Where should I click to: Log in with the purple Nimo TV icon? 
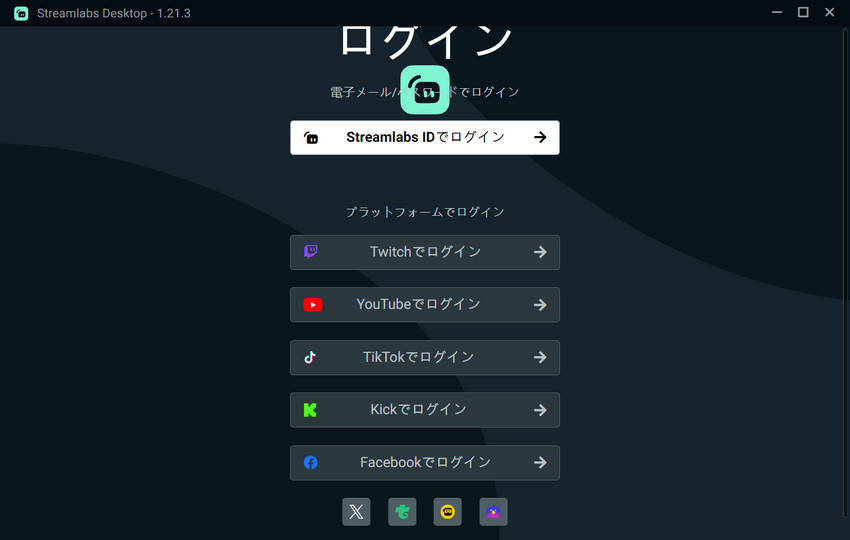tap(493, 512)
